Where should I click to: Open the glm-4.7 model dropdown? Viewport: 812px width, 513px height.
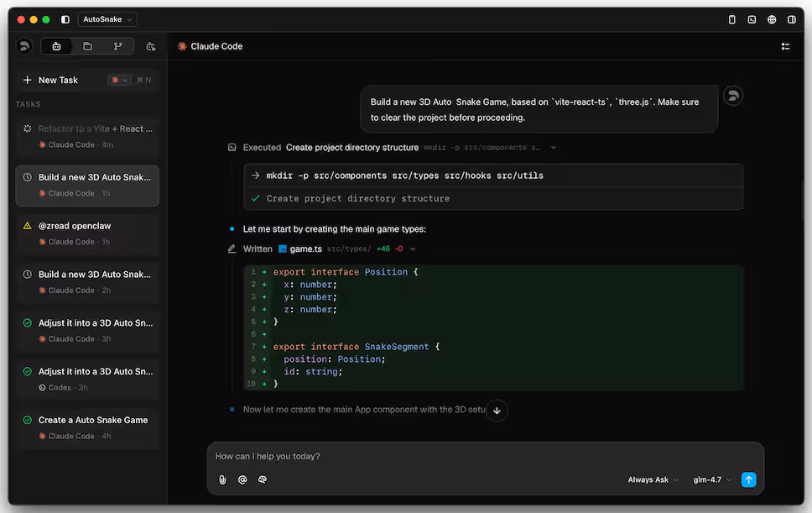click(x=710, y=479)
